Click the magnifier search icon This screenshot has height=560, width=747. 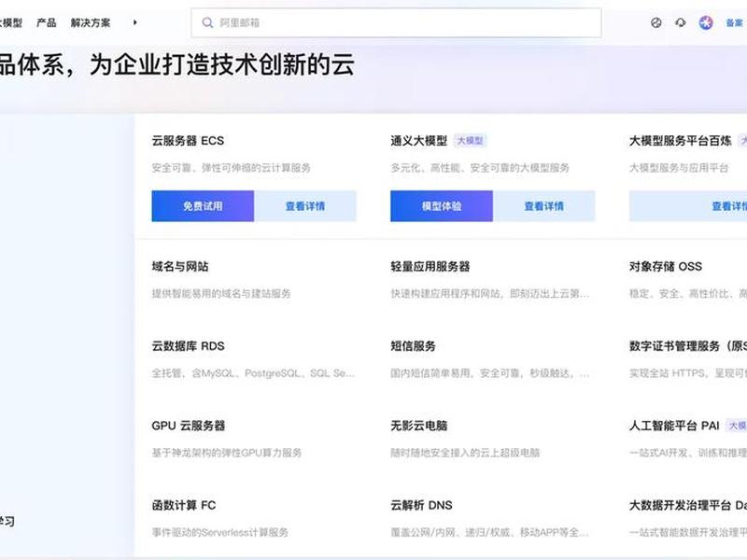pyautogui.click(x=207, y=22)
